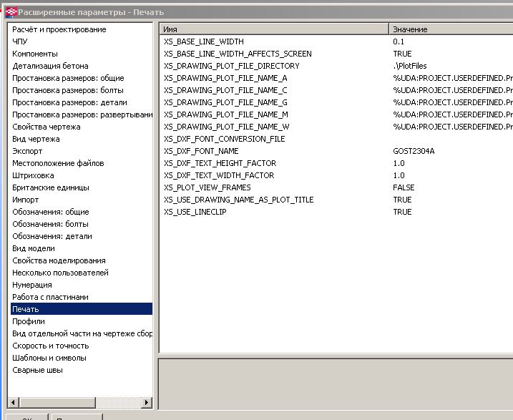Open the Импорт category
513x420 pixels.
(x=26, y=200)
